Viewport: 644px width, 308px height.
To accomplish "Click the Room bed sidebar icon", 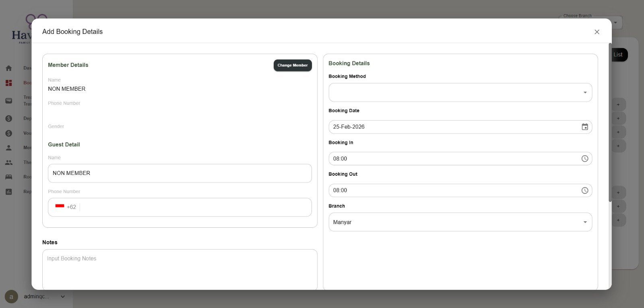I will click(9, 177).
